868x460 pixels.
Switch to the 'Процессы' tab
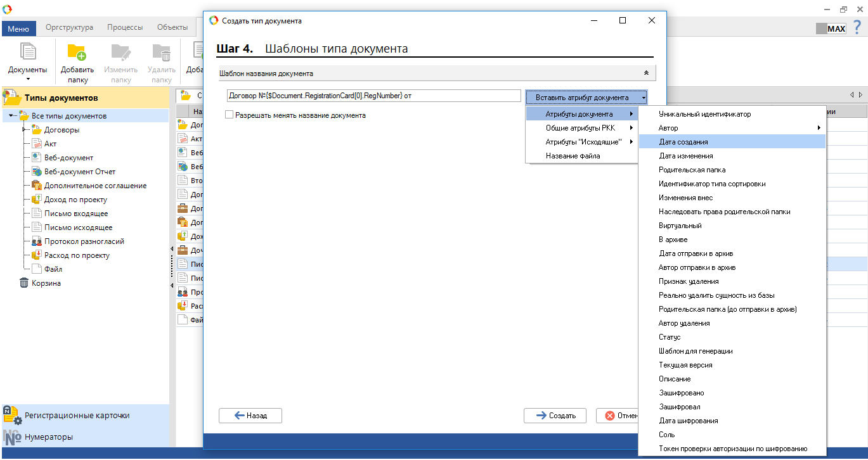tap(125, 27)
